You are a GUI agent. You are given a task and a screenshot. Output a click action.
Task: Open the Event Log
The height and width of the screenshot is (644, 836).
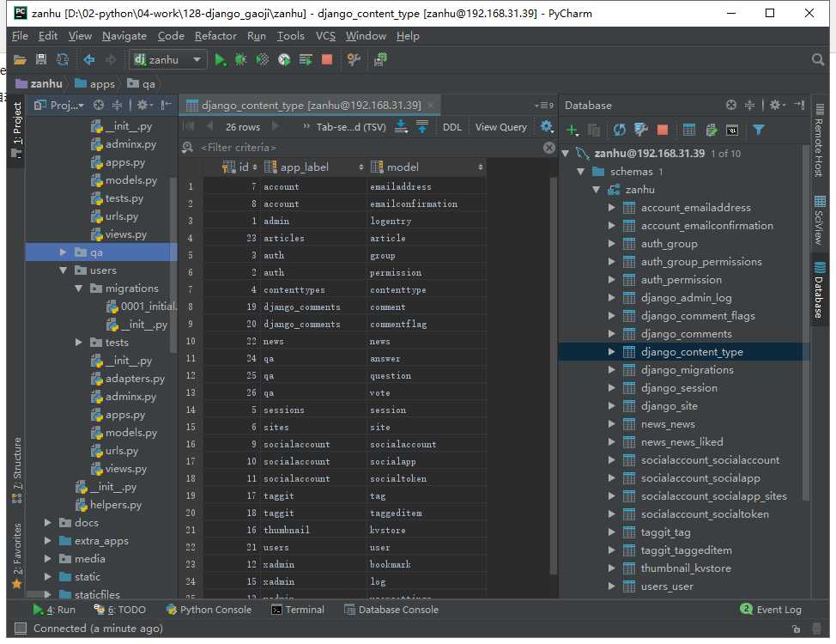pos(771,610)
